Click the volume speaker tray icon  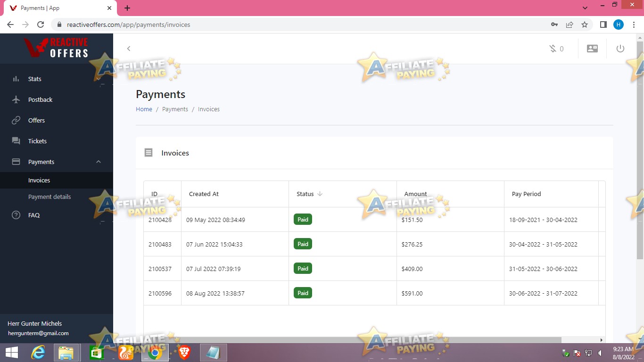pos(600,353)
